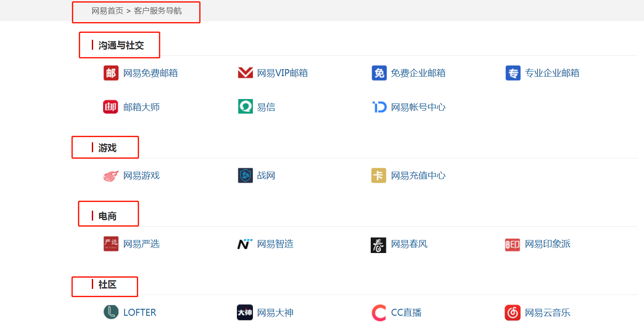Viewport: 644px width, 330px height.
Task: Open the 网易游戏 text link
Action: click(142, 176)
